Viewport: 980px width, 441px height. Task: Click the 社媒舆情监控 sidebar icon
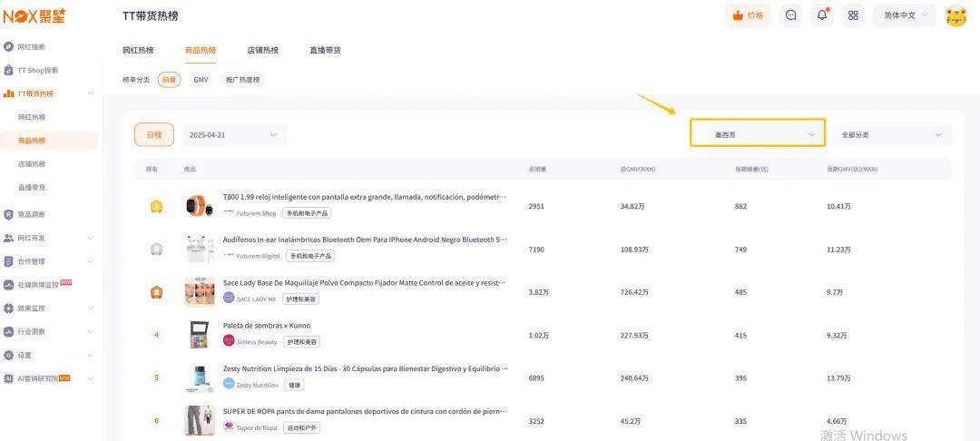[x=9, y=285]
